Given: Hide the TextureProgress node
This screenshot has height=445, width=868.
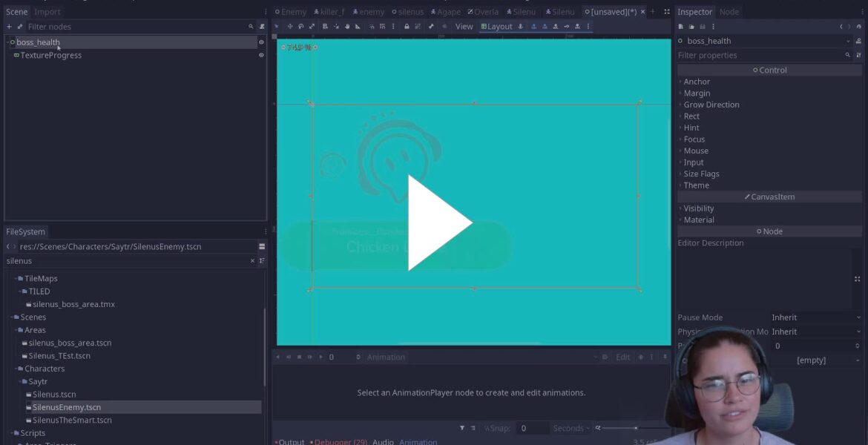Looking at the screenshot, I should [x=261, y=55].
